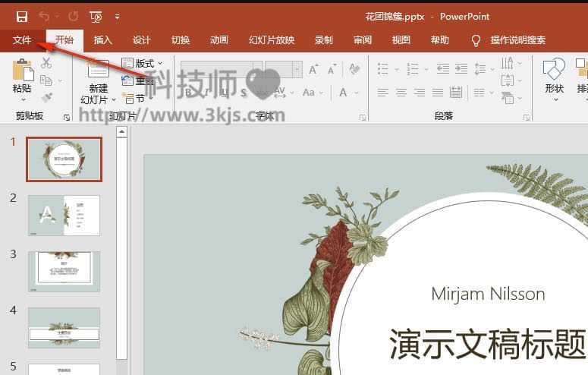Expand the undo history dropdown arrow

click(x=57, y=17)
